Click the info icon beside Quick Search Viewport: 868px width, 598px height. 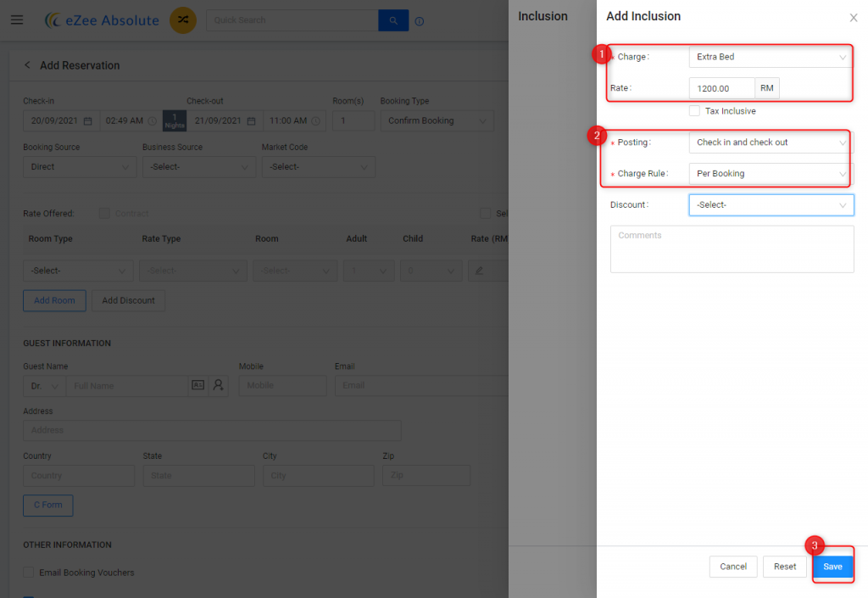pyautogui.click(x=420, y=21)
